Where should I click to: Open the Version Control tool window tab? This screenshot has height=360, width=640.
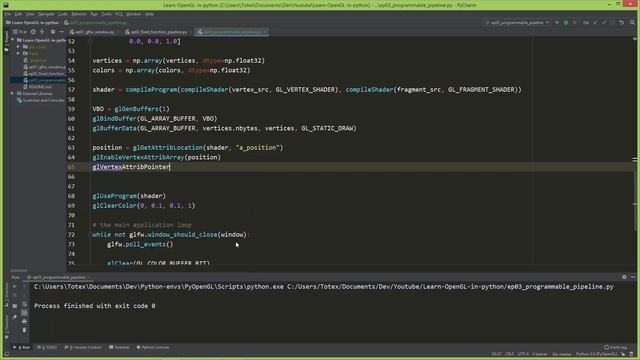coord(83,347)
